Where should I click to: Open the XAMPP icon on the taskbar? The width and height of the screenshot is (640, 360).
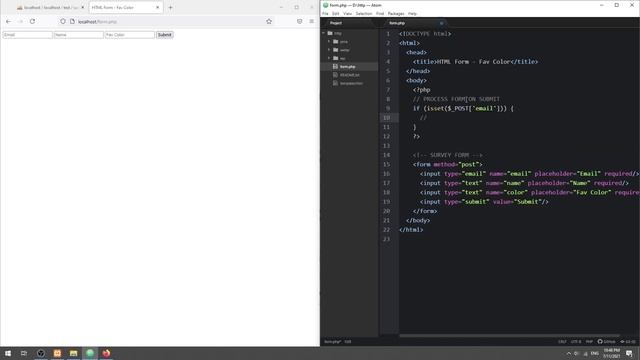pos(57,353)
